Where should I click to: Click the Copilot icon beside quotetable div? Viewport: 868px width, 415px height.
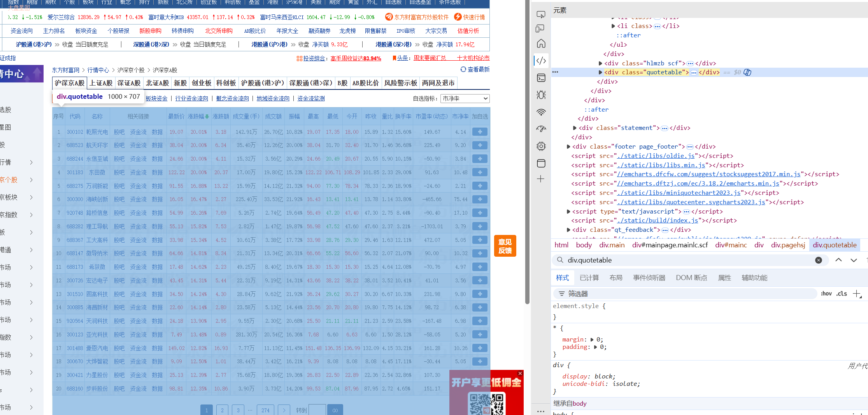(747, 72)
